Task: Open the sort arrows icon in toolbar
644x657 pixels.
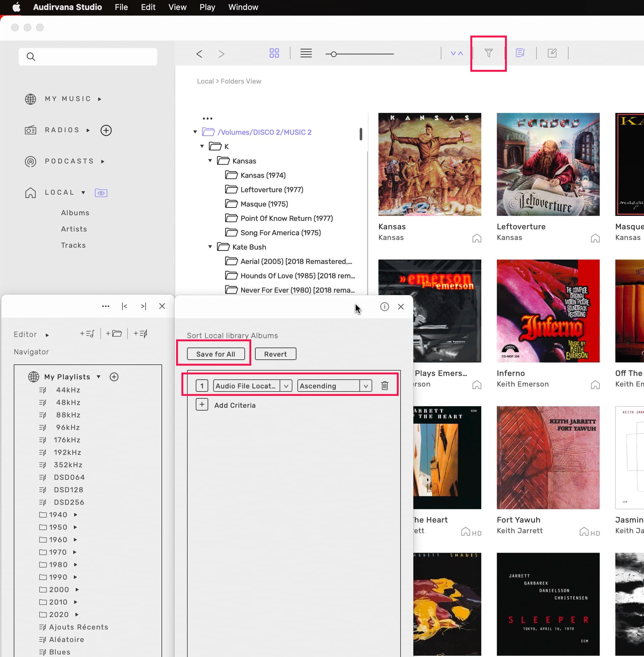Action: click(x=457, y=53)
